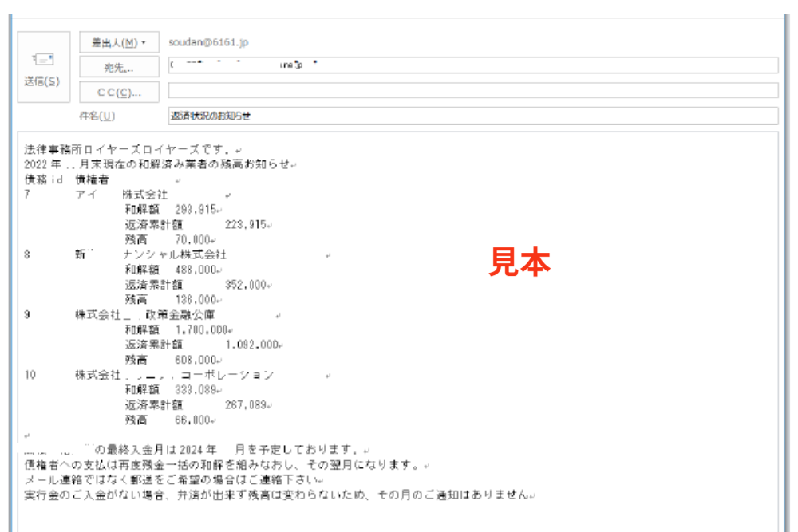Click the 宛先... recipients button
798x532 pixels.
pos(119,67)
